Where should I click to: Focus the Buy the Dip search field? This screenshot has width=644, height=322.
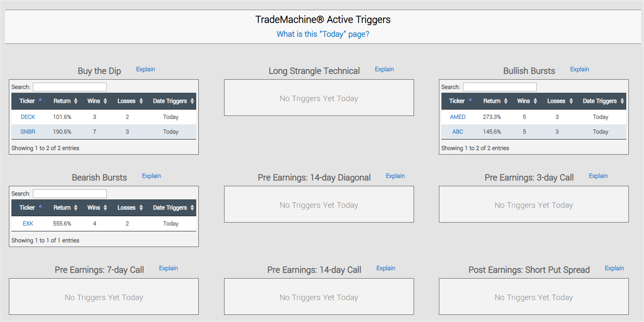point(70,87)
